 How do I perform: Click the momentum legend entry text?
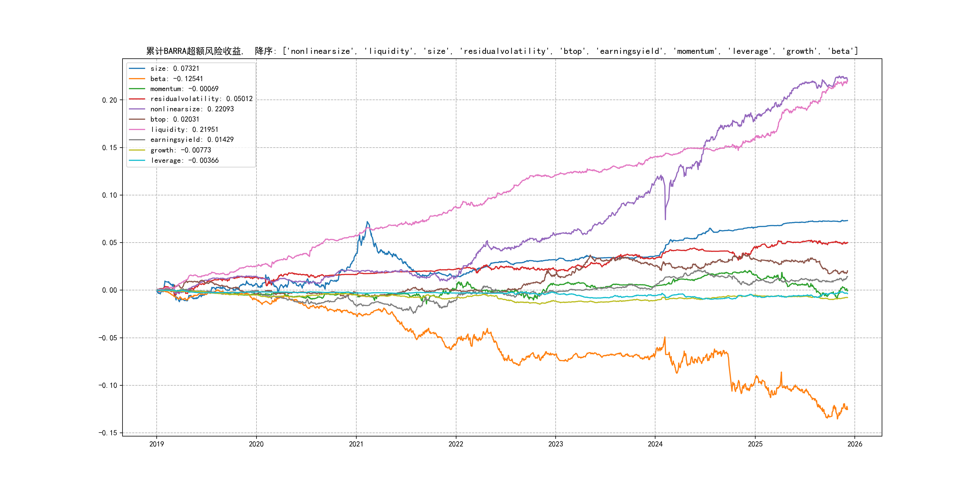click(184, 89)
